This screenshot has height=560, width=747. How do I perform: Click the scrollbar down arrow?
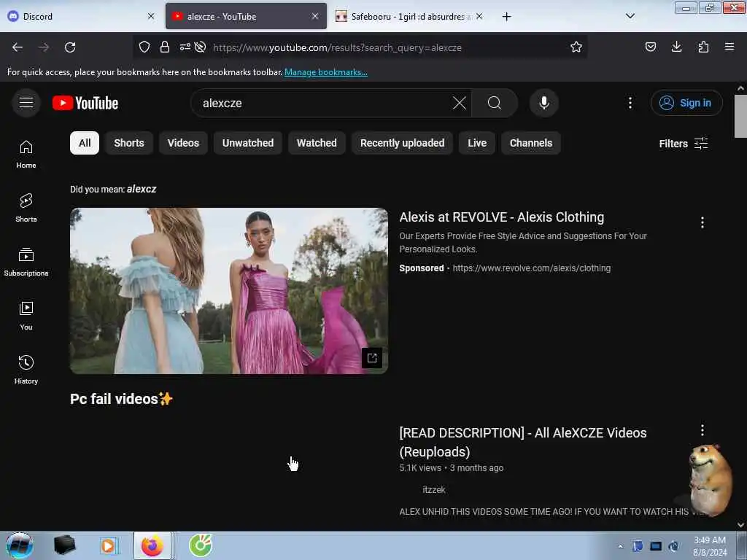click(x=740, y=525)
